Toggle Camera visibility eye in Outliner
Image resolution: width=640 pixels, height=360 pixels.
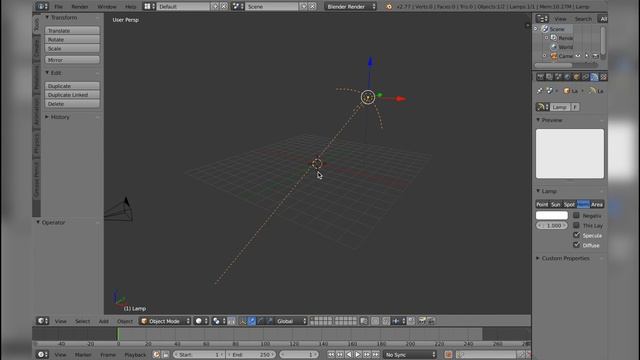click(x=578, y=56)
